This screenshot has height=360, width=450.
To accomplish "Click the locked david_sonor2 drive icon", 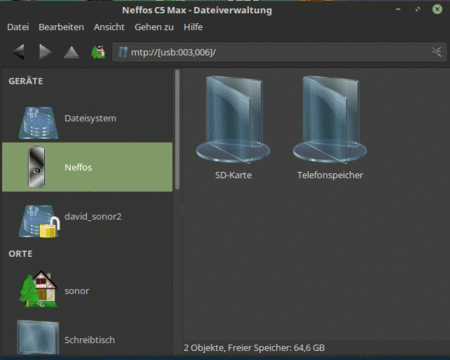I will click(39, 221).
